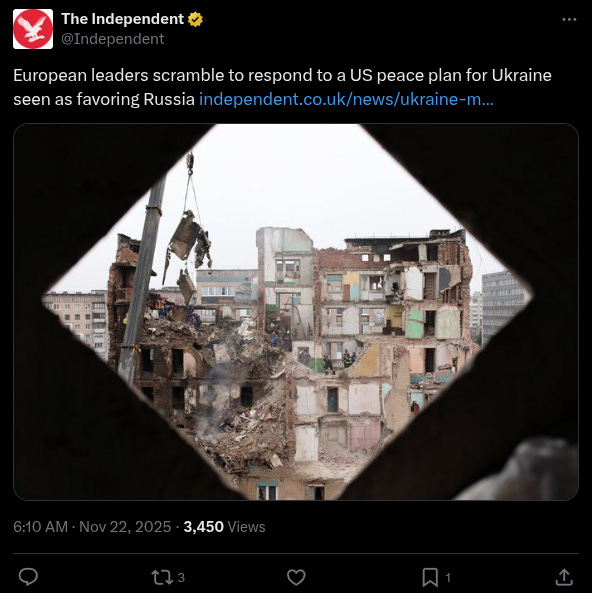Click The Independent eagle profile avatar
592x593 pixels.
pyautogui.click(x=33, y=29)
